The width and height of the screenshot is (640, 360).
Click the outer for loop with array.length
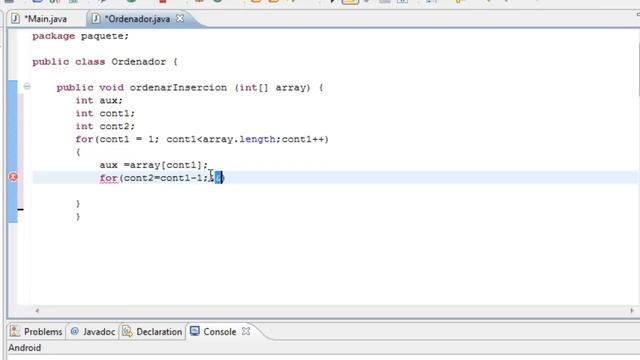pos(202,139)
